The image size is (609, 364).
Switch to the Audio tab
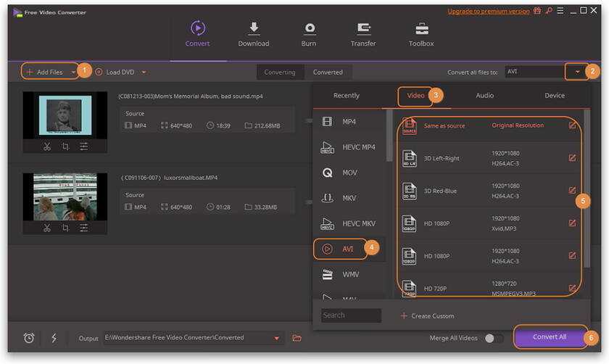point(485,96)
